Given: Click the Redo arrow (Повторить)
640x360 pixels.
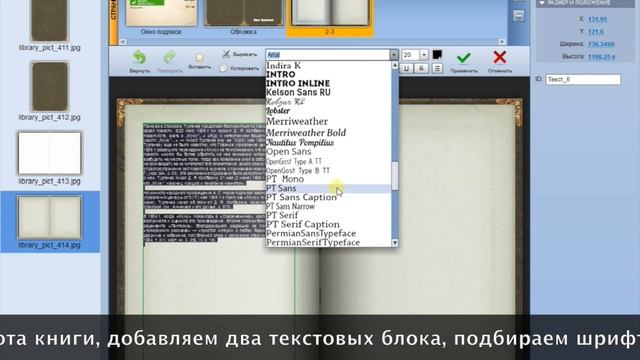Looking at the screenshot, I should point(169,58).
